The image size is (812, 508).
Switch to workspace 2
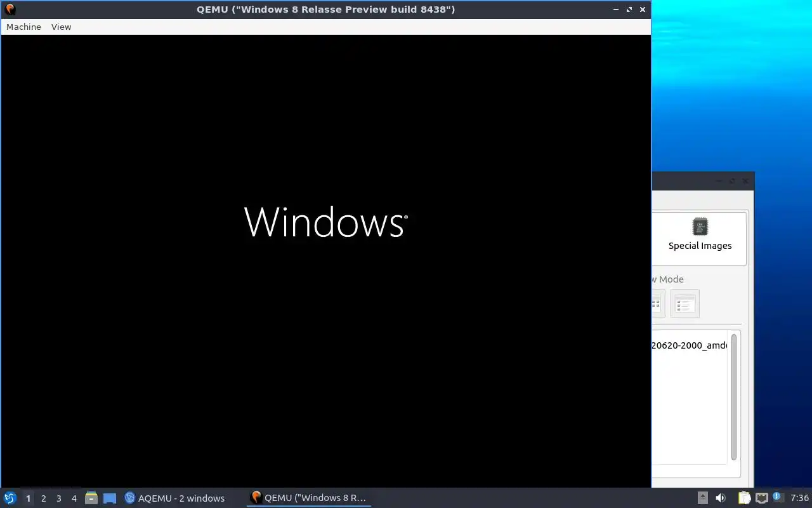click(x=43, y=498)
